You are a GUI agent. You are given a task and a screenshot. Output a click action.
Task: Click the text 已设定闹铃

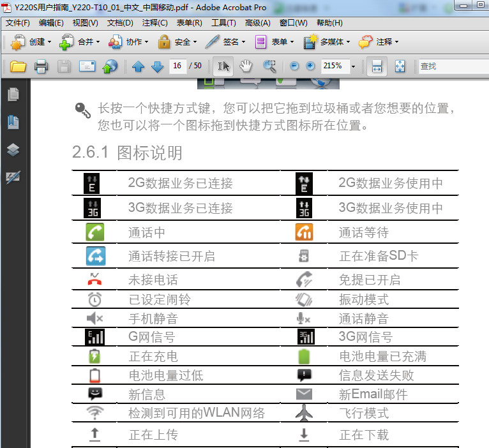[x=160, y=299]
